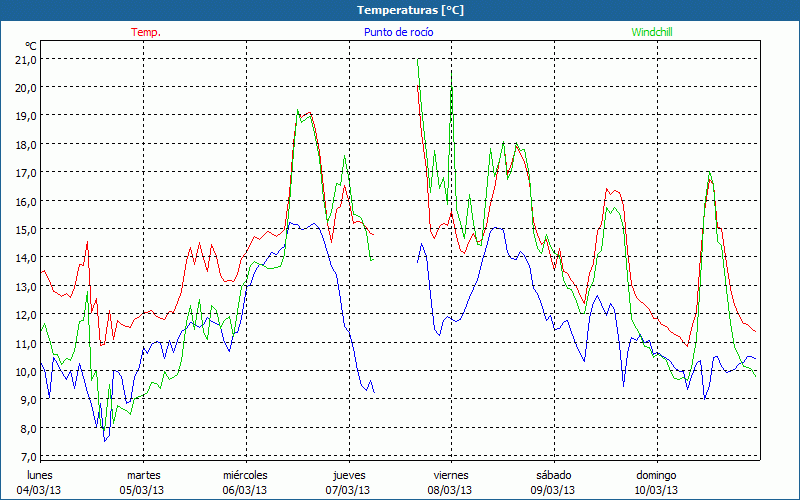Select the 'domingo' day label

(656, 475)
